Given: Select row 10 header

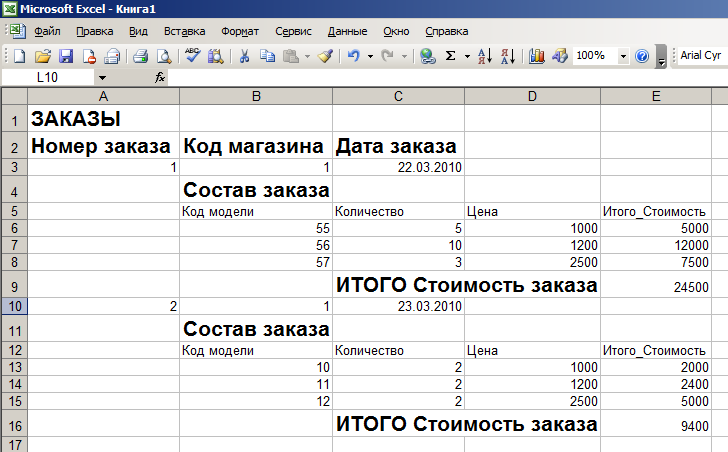Looking at the screenshot, I should [x=14, y=306].
